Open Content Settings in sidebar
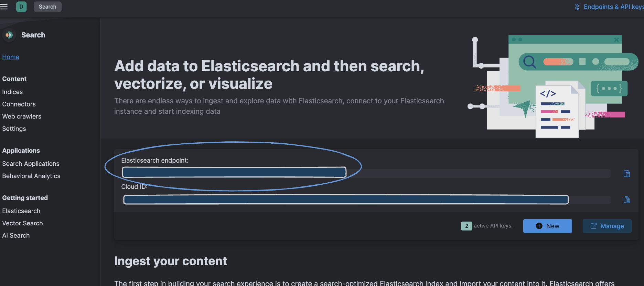This screenshot has height=286, width=644. click(14, 129)
